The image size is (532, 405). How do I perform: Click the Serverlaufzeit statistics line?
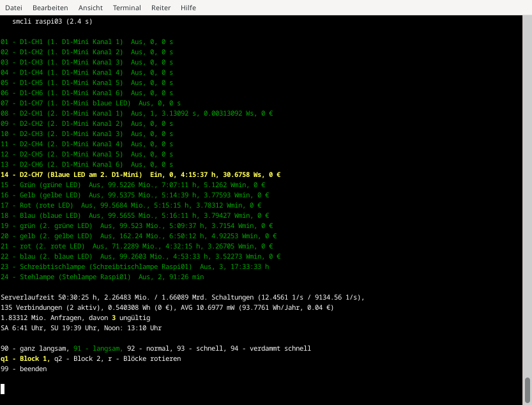click(182, 297)
